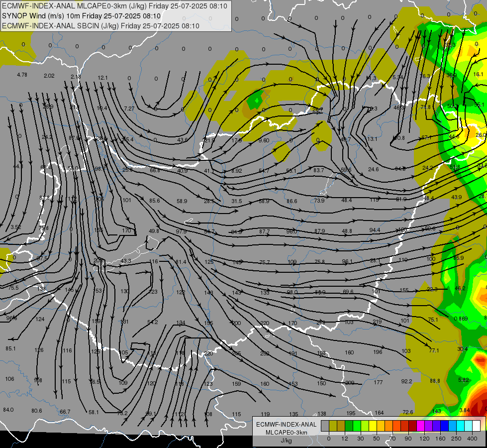Screen dimensions: 487x448
Task: Click the map value "5.82"
Action: (x=464, y=380)
